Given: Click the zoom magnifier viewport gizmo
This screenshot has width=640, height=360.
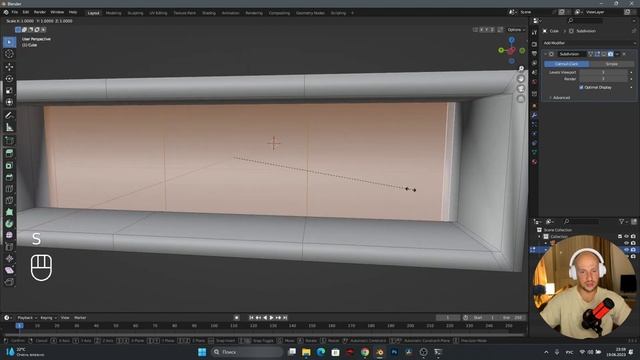Looking at the screenshot, I should [521, 69].
